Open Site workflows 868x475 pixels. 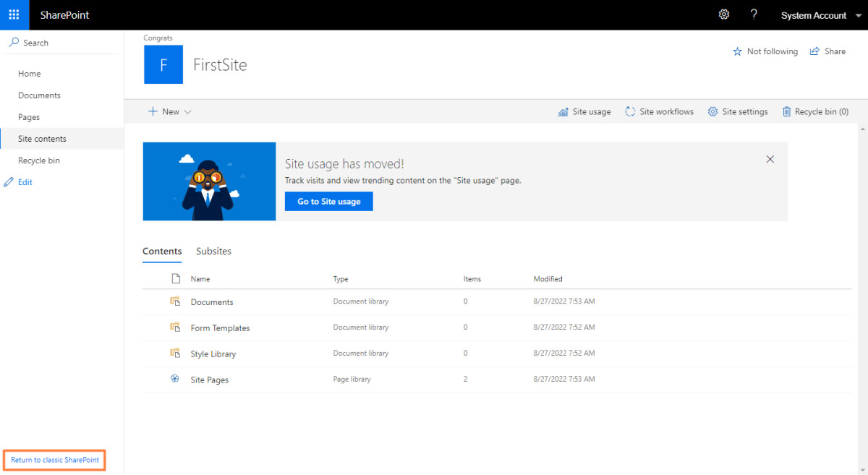point(659,111)
